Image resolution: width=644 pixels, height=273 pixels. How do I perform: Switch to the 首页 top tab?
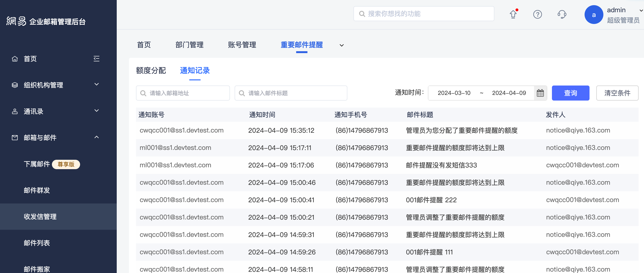[144, 45]
